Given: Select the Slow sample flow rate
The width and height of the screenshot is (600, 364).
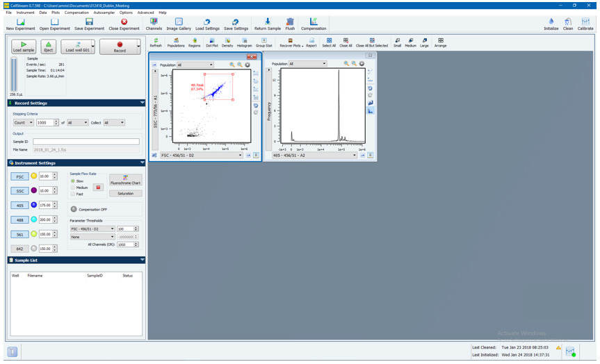Looking at the screenshot, I should 73,181.
